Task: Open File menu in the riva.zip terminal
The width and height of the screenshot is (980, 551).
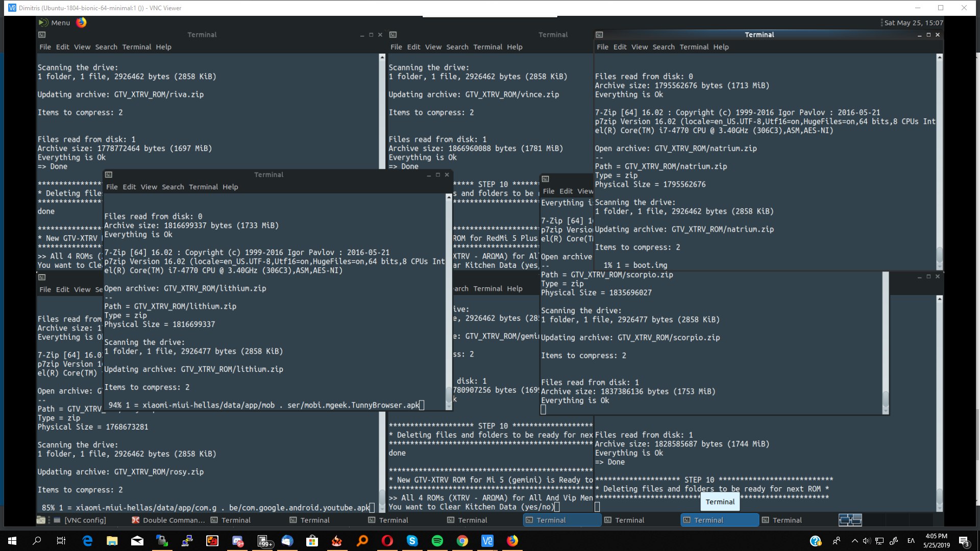Action: pyautogui.click(x=45, y=47)
